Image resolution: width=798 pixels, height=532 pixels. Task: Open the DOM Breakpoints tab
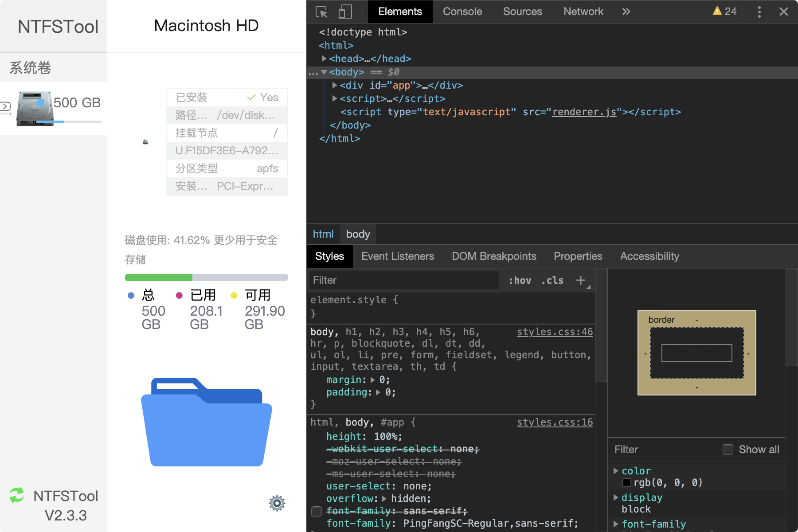494,256
